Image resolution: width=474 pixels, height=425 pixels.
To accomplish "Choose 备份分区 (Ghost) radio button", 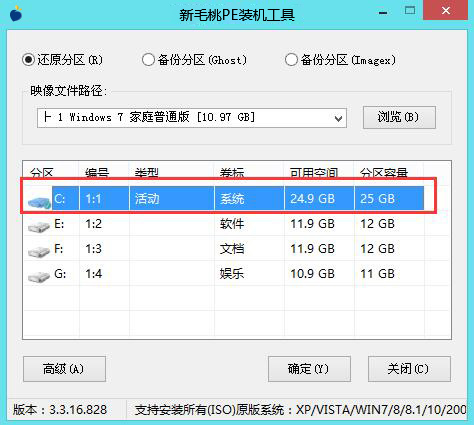I will click(194, 60).
